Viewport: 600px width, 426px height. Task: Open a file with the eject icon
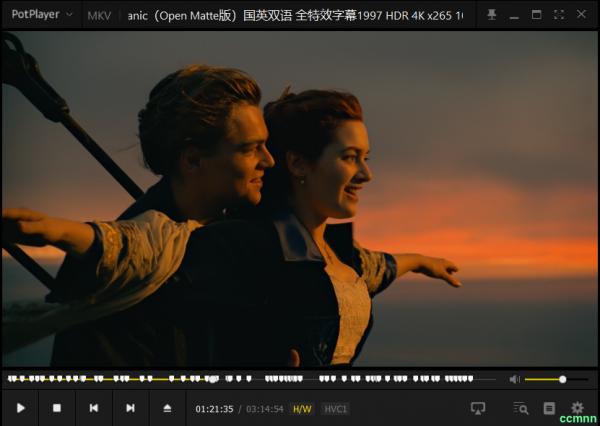point(167,408)
